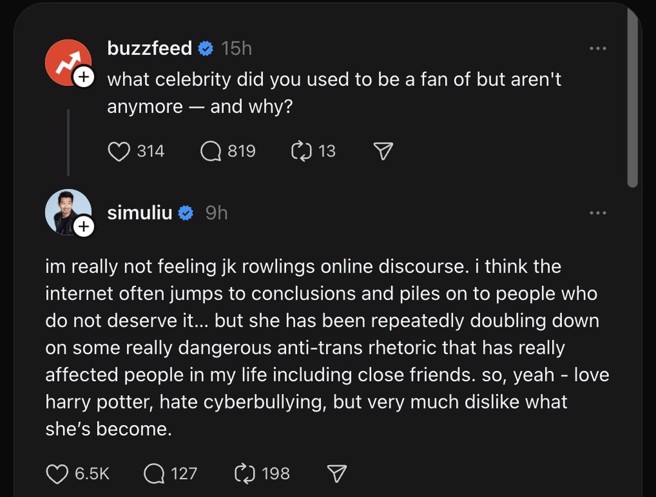Share the buzzfeed post
This screenshot has width=656, height=497.
(x=382, y=151)
